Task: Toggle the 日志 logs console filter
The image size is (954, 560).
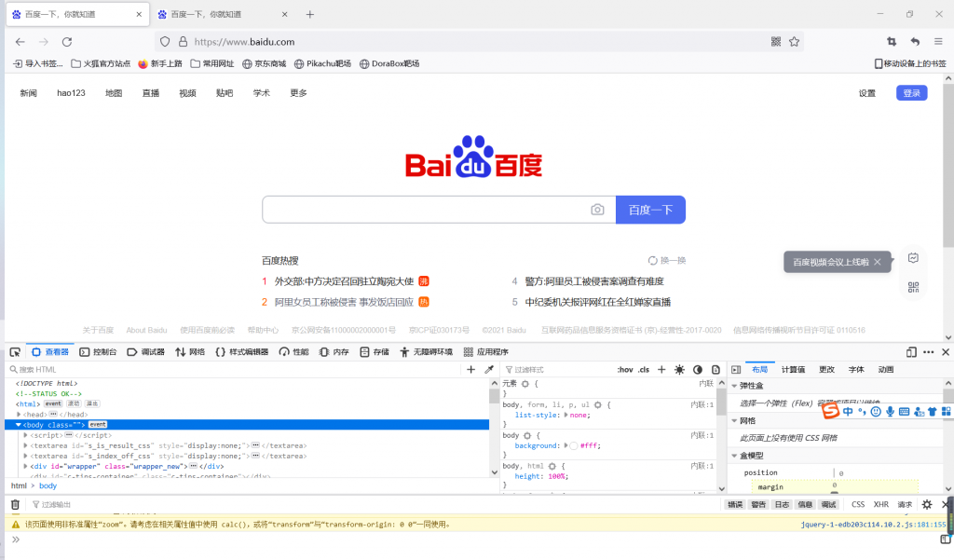Action: point(782,505)
